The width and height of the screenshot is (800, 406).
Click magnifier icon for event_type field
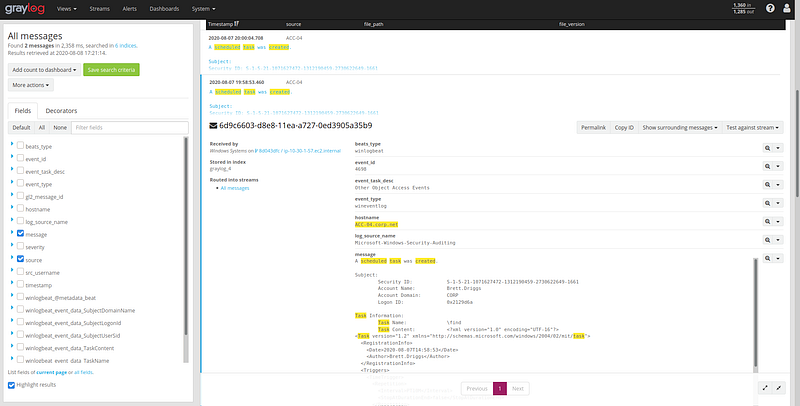pos(767,203)
